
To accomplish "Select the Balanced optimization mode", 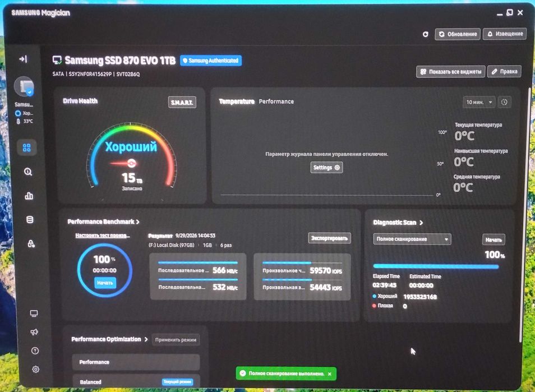I will click(136, 381).
